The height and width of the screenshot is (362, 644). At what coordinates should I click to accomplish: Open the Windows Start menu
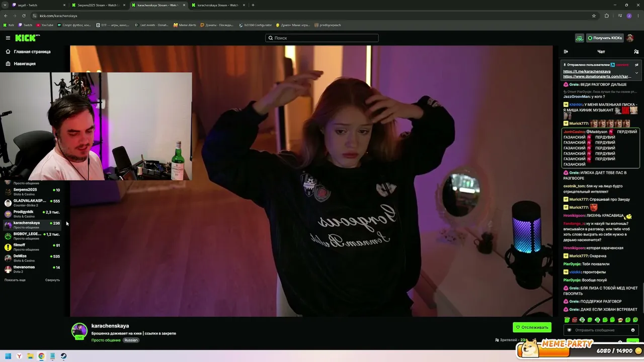pos(8,356)
